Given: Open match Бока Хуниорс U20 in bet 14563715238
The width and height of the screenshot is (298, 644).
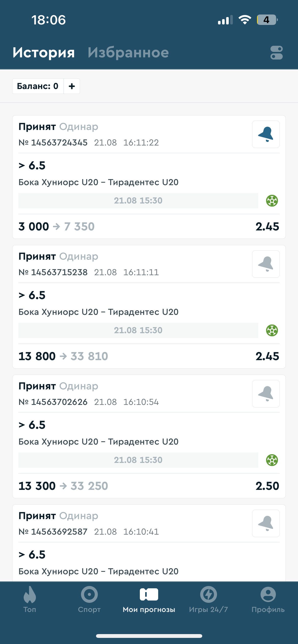Looking at the screenshot, I should coord(98,312).
